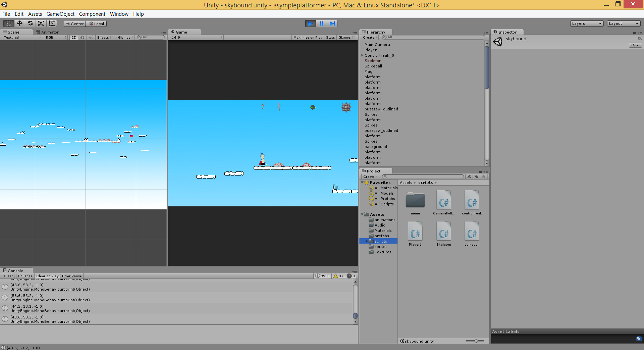The width and height of the screenshot is (644, 350).
Task: Pause the game
Action: pyautogui.click(x=321, y=23)
